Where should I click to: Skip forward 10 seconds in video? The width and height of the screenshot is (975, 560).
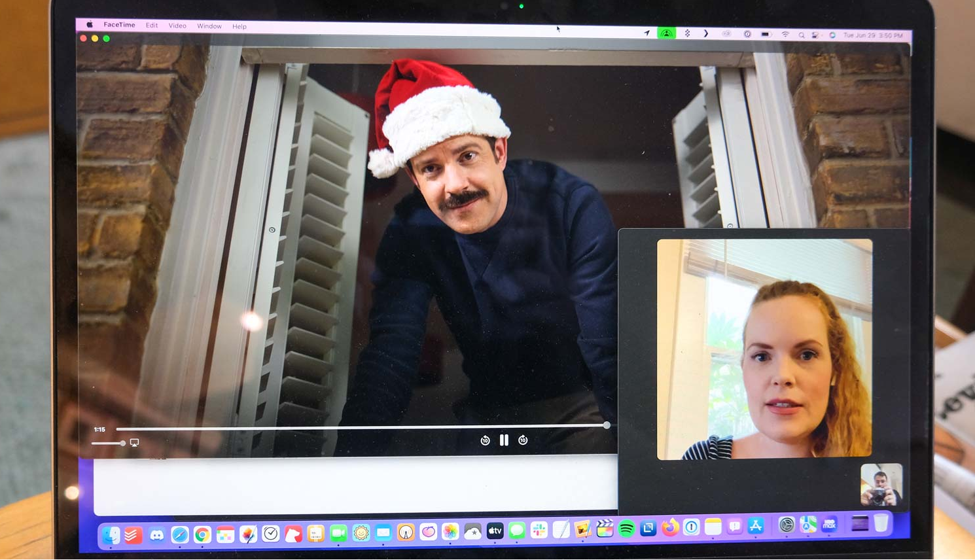[523, 440]
